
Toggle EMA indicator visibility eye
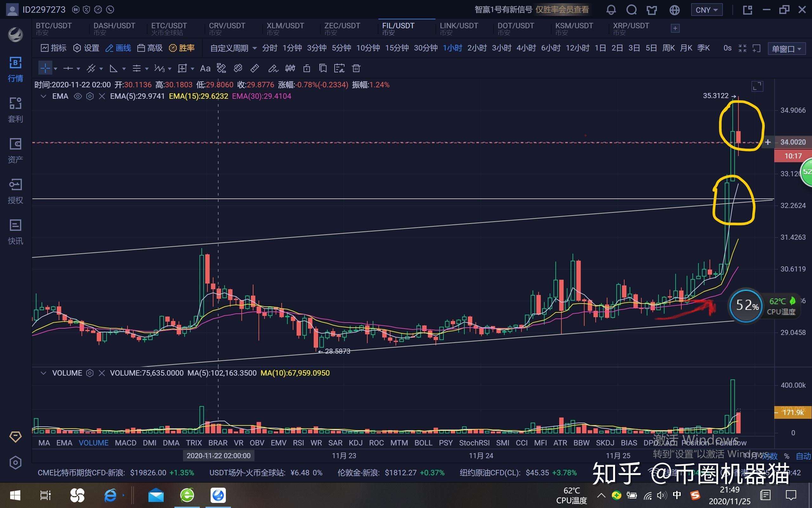click(x=77, y=97)
